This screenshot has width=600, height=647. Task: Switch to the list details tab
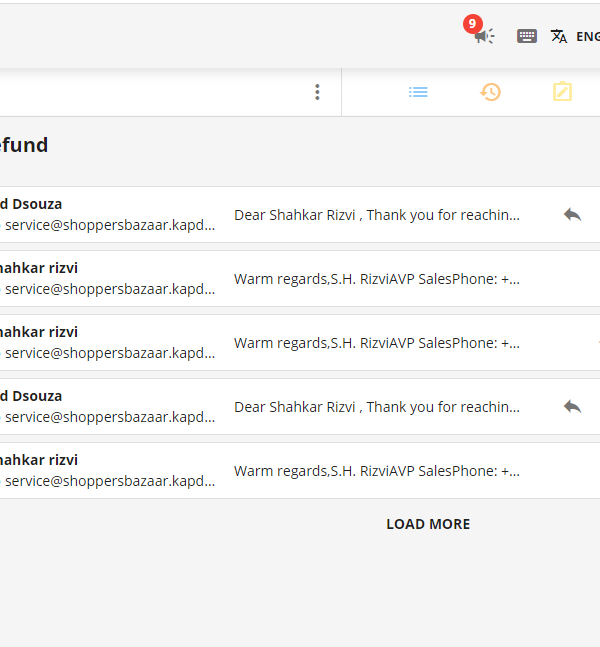[x=418, y=92]
